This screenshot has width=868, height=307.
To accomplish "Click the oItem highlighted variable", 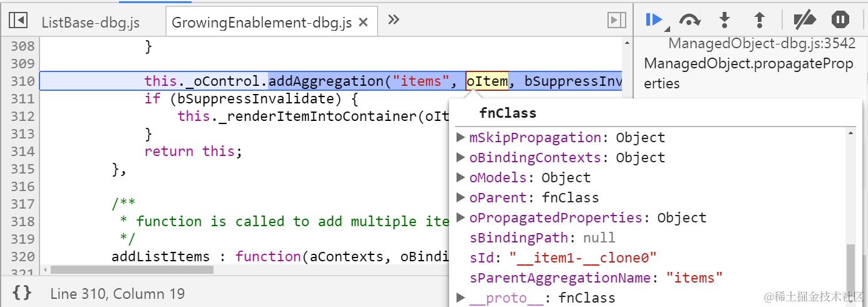I will pyautogui.click(x=487, y=81).
